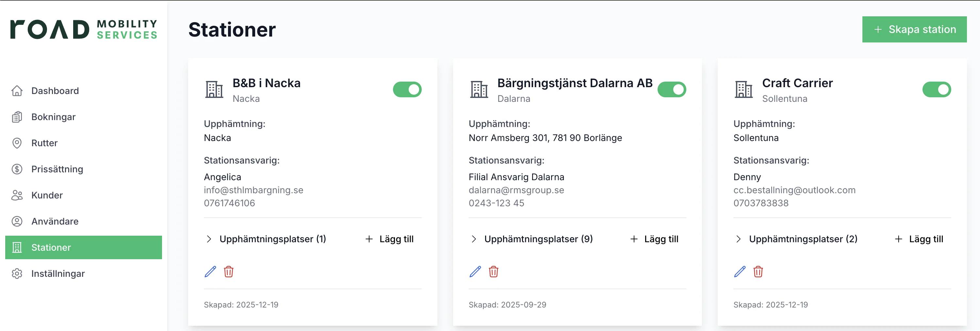This screenshot has height=331, width=980.
Task: Toggle off Bärgningstjänst Dalarna AB station
Action: click(672, 89)
